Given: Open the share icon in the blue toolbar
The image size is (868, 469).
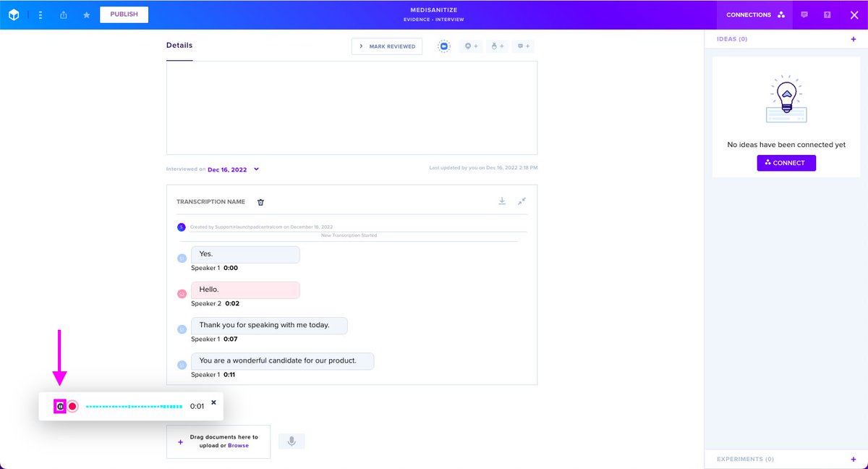Looking at the screenshot, I should point(64,14).
